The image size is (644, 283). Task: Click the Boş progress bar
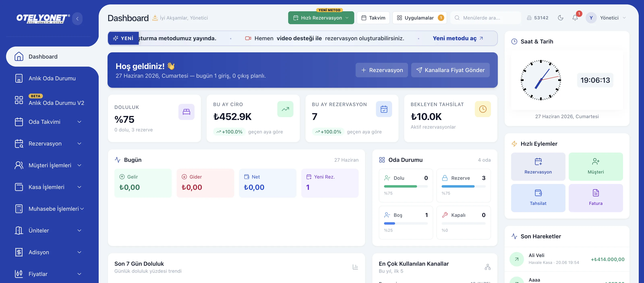(406, 223)
